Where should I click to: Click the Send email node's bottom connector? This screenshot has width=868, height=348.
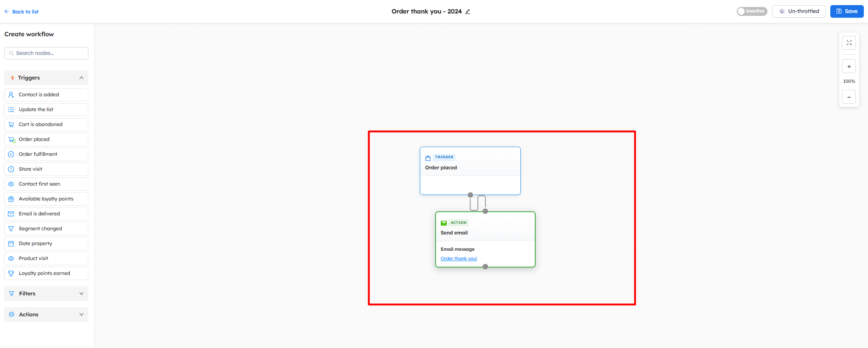[x=485, y=267]
